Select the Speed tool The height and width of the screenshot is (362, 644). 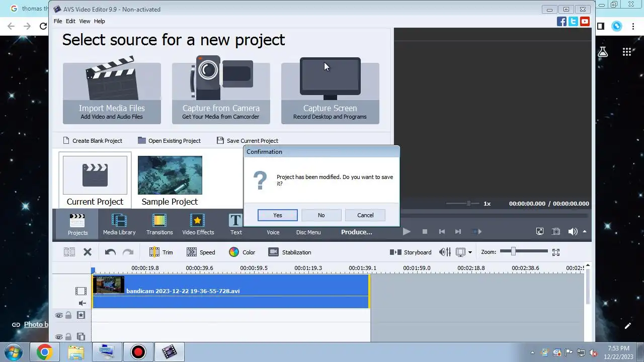coord(201,252)
